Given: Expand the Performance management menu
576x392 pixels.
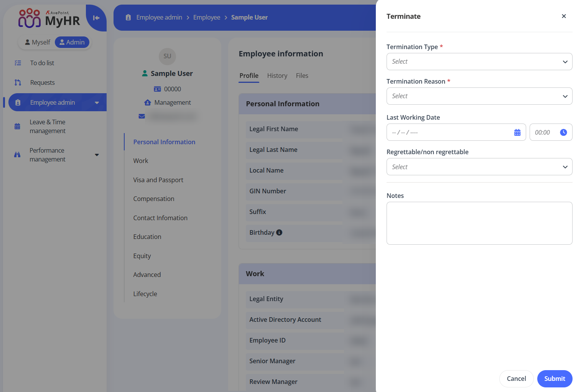Looking at the screenshot, I should [97, 155].
